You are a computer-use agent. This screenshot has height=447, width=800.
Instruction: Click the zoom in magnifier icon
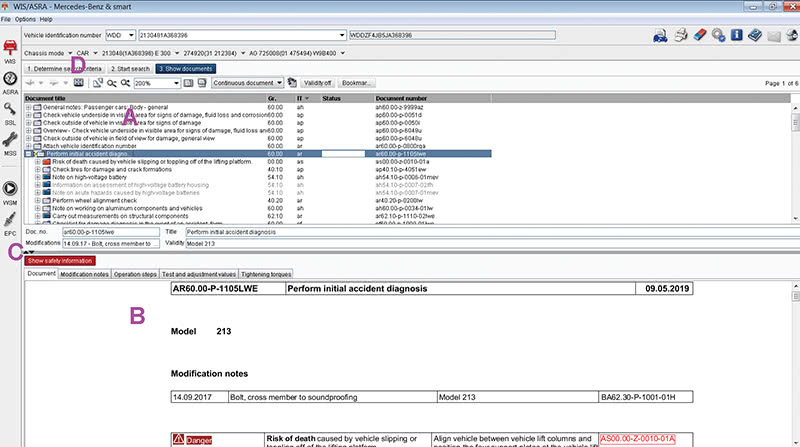point(125,83)
